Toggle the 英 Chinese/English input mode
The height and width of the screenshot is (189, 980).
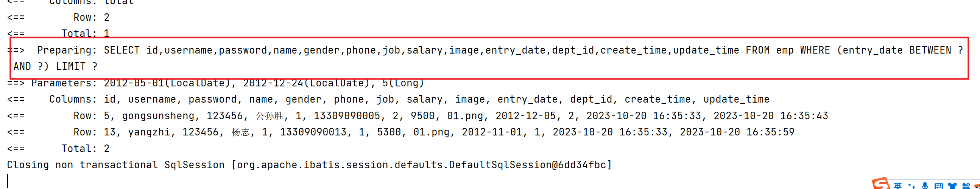[x=898, y=186]
